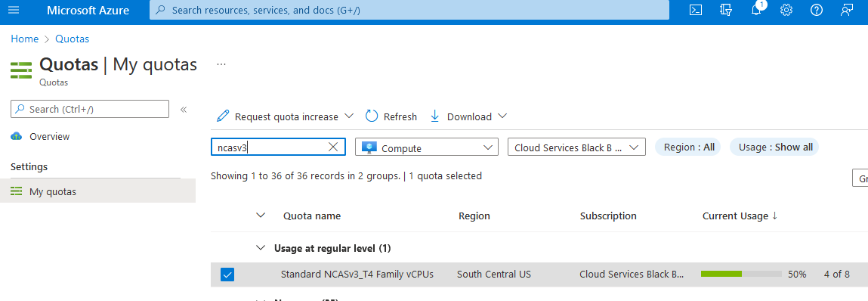868x301 pixels.
Task: Click the Microsoft Azure brand link
Action: 88,10
